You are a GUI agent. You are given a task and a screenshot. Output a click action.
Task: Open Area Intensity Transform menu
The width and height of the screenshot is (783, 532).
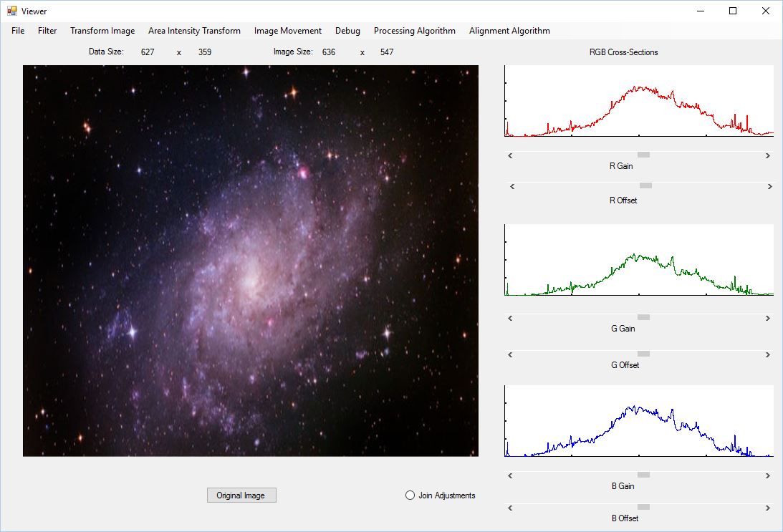pos(194,31)
